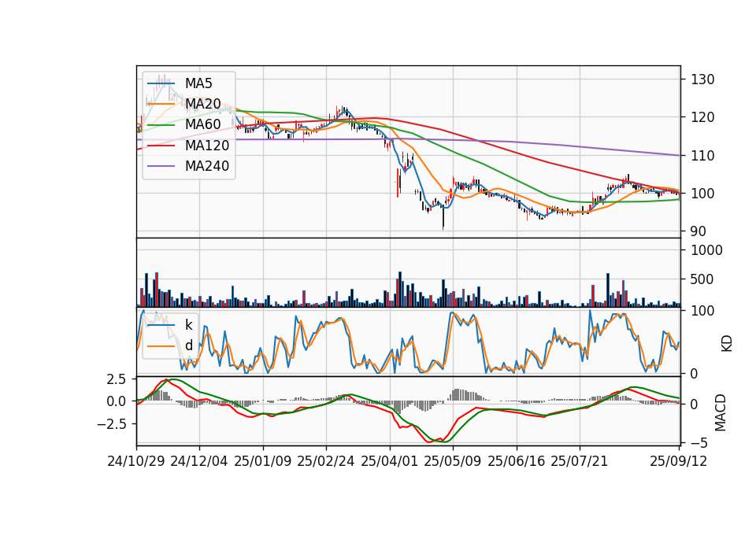Viewport: 756px width, 543px height.
Task: Click the purple MA240 legend line sample
Action: [161, 166]
